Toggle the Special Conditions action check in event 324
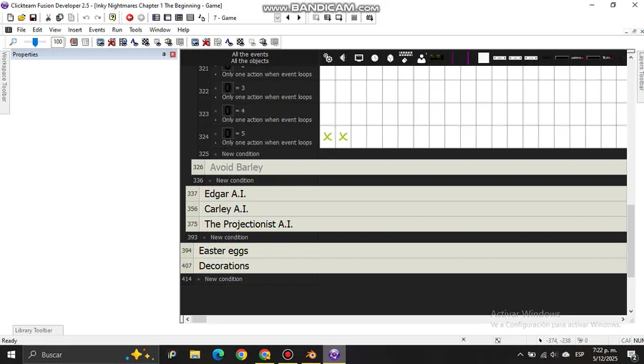Image resolution: width=644 pixels, height=364 pixels. coord(327,137)
